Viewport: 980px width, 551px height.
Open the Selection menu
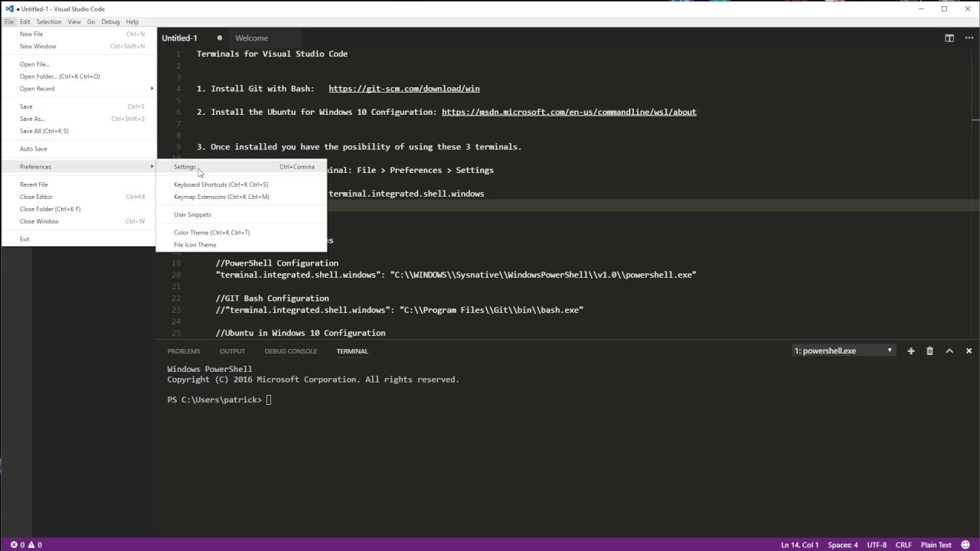(x=49, y=22)
